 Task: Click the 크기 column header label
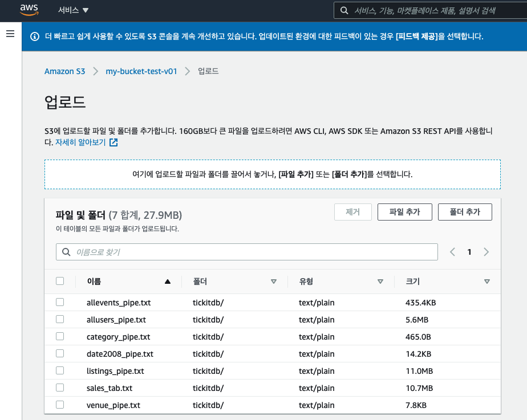click(x=413, y=282)
